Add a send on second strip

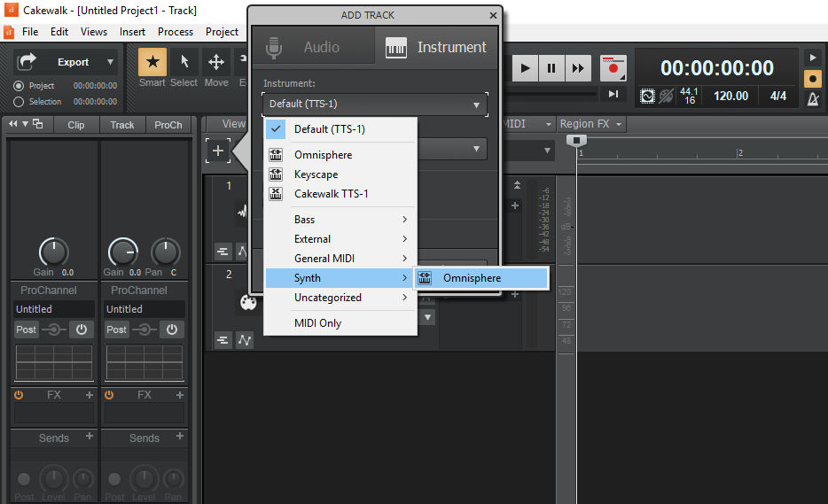pos(180,436)
